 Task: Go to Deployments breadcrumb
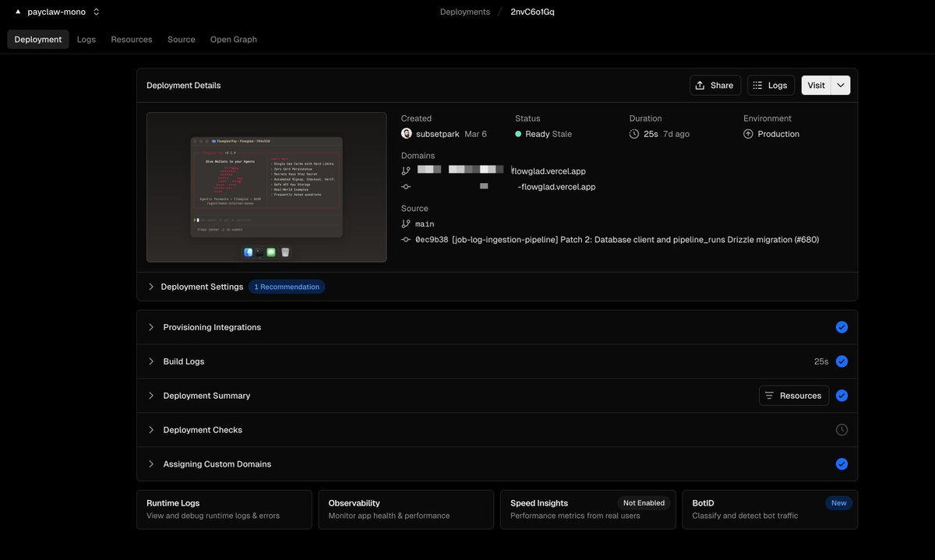click(465, 12)
